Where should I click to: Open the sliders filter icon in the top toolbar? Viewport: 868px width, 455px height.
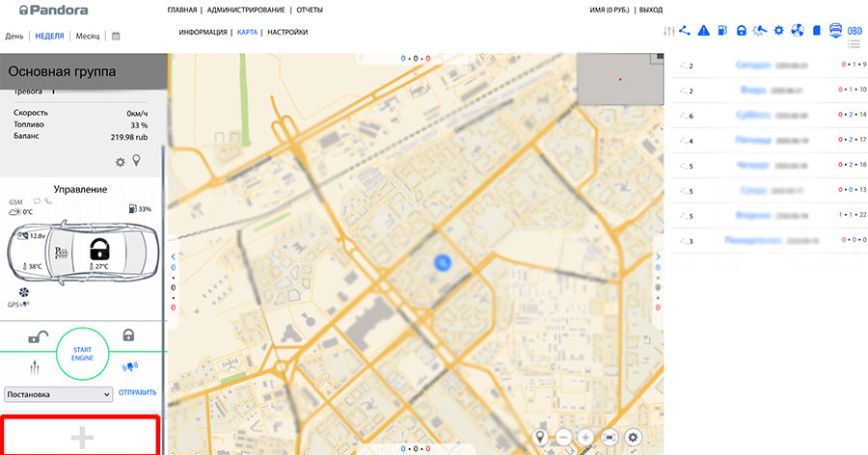coord(668,31)
